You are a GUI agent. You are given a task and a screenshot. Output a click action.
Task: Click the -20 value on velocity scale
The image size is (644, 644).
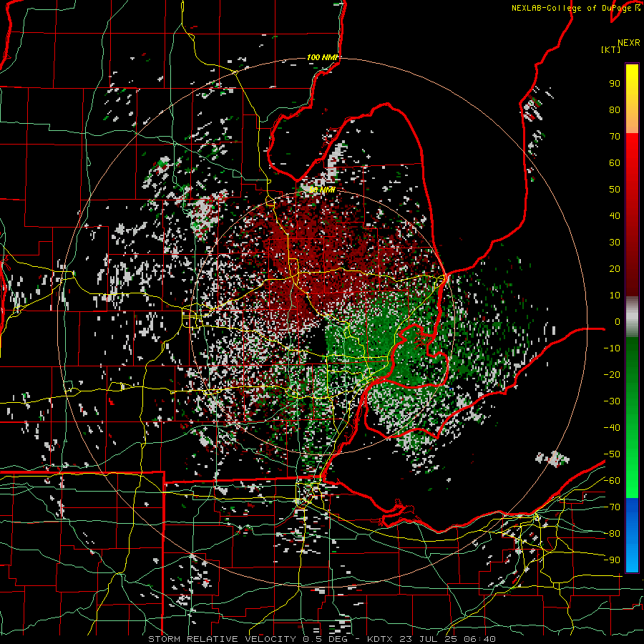coord(612,375)
